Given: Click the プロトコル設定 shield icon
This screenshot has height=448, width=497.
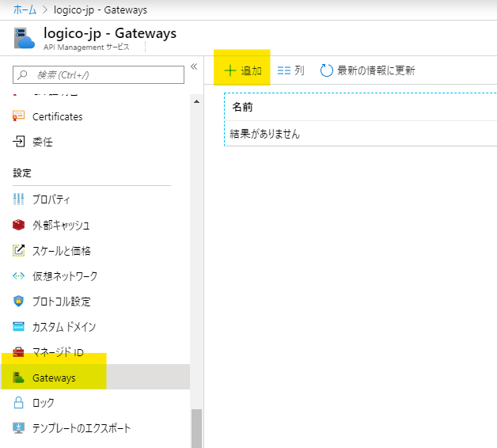Looking at the screenshot, I should pos(19,302).
